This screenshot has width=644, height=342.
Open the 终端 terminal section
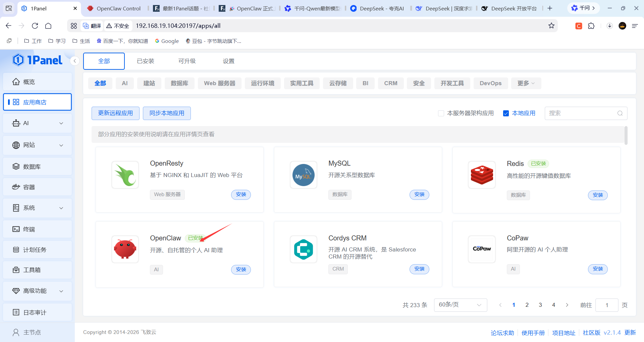[29, 229]
